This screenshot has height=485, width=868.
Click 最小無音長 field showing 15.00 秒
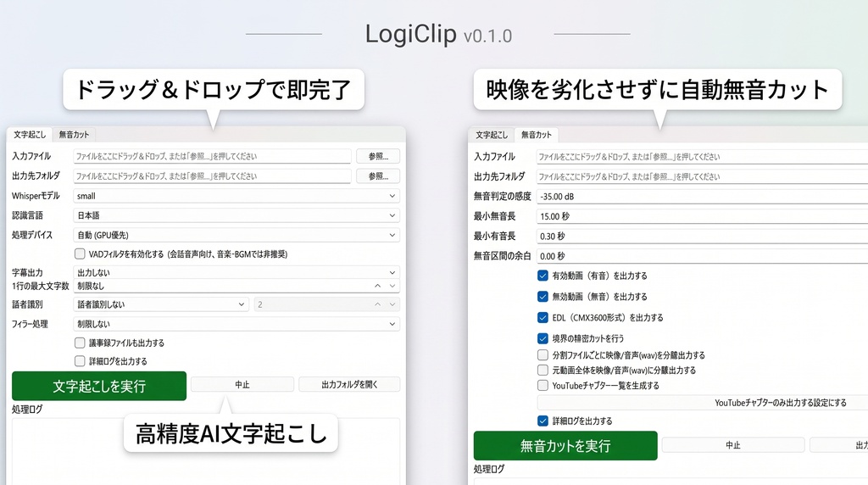point(702,216)
